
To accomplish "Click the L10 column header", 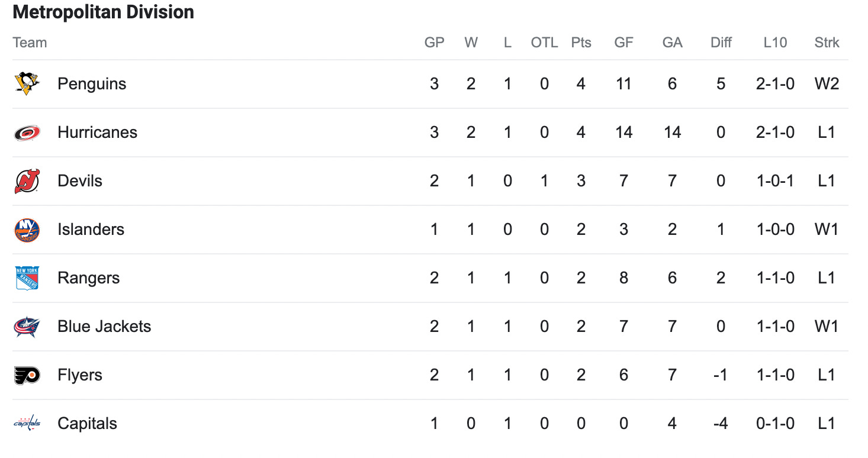I will pos(775,43).
